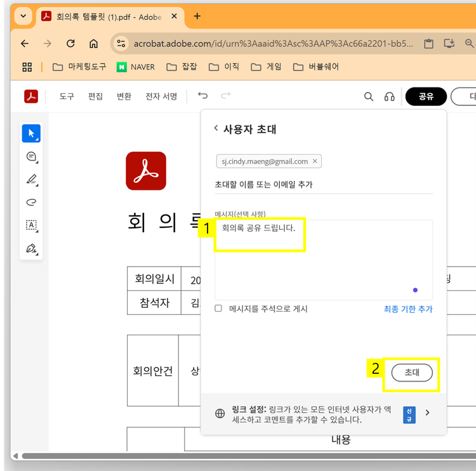Open link settings chevron arrow

(427, 413)
